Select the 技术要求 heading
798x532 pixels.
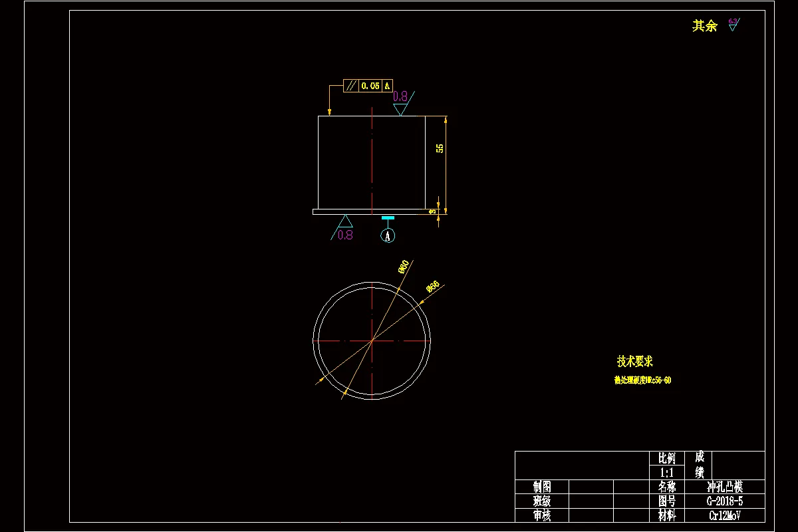635,361
